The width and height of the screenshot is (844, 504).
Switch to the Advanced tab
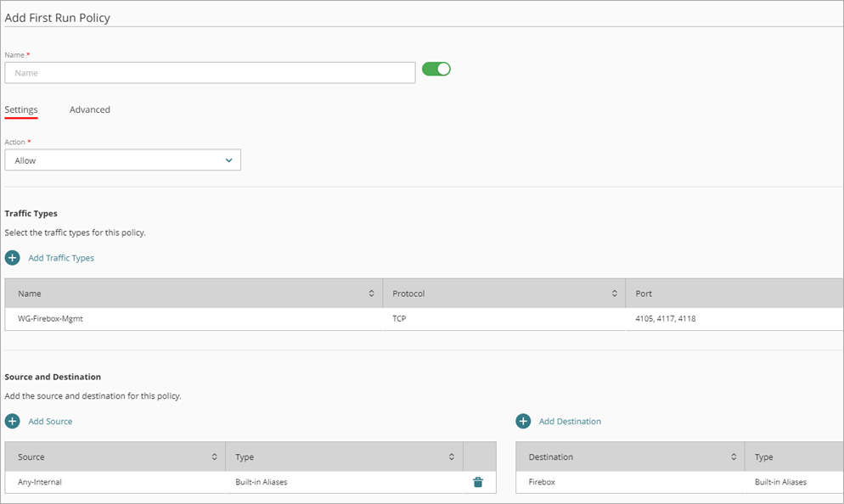[89, 109]
